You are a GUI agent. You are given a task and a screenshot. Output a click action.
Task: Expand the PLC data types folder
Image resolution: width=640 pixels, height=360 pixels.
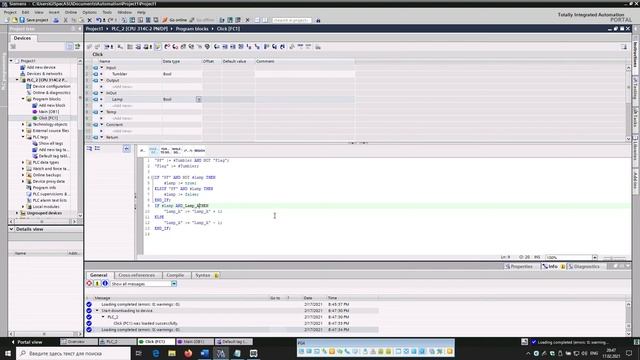pyautogui.click(x=23, y=162)
